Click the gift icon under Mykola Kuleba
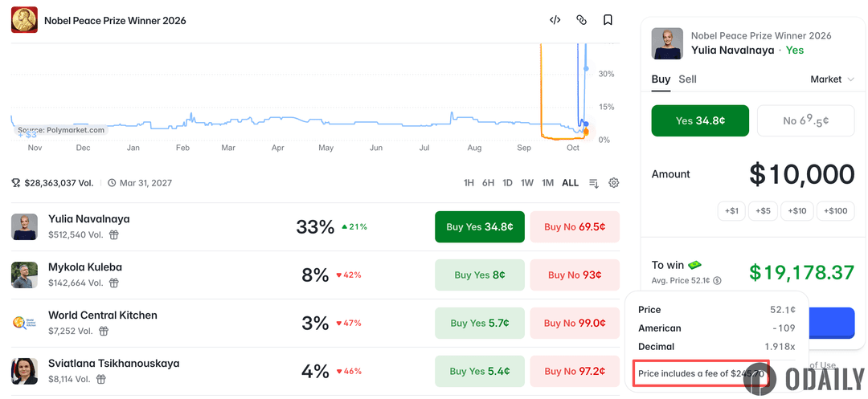This screenshot has height=399, width=868. point(113,283)
